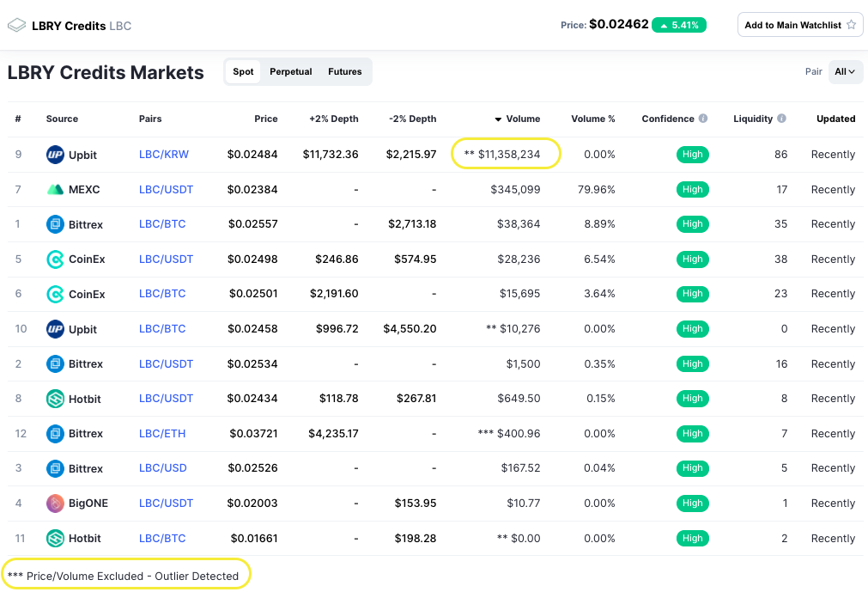868x592 pixels.
Task: Click the LBRY Credits Markets heading
Action: 106,72
